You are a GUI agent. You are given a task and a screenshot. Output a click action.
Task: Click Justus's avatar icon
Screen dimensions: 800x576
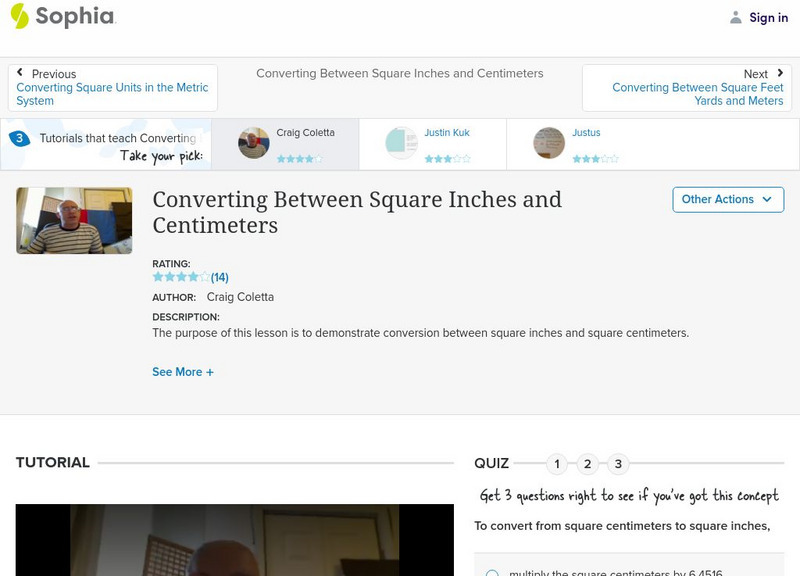click(x=549, y=143)
